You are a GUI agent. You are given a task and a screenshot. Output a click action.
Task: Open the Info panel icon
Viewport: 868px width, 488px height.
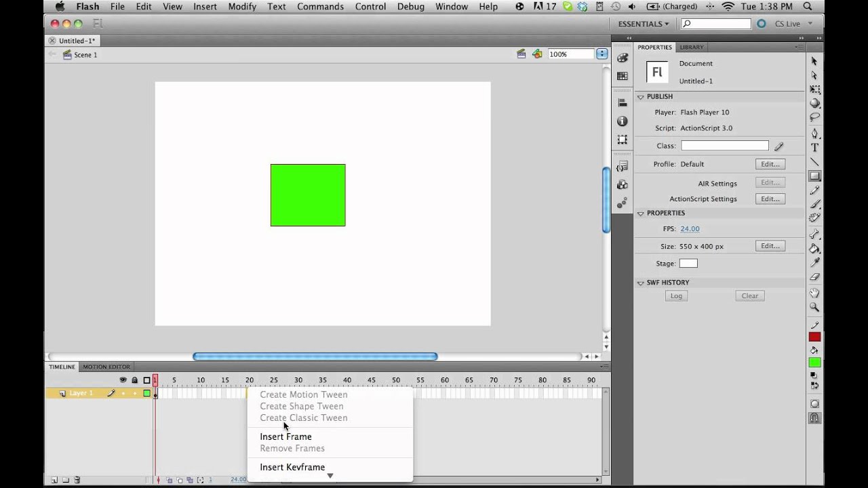[623, 121]
